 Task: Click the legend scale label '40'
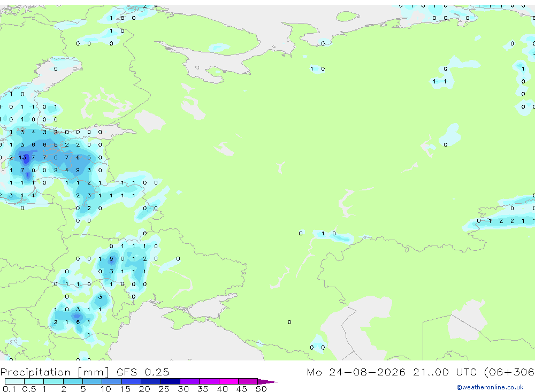pos(222,389)
